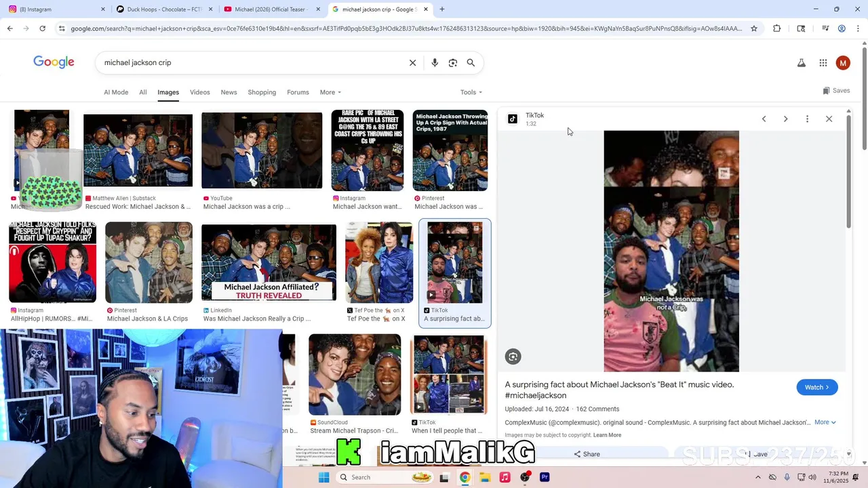Viewport: 868px width, 488px height.
Task: Open TikTok source link in preview header
Action: pyautogui.click(x=534, y=115)
